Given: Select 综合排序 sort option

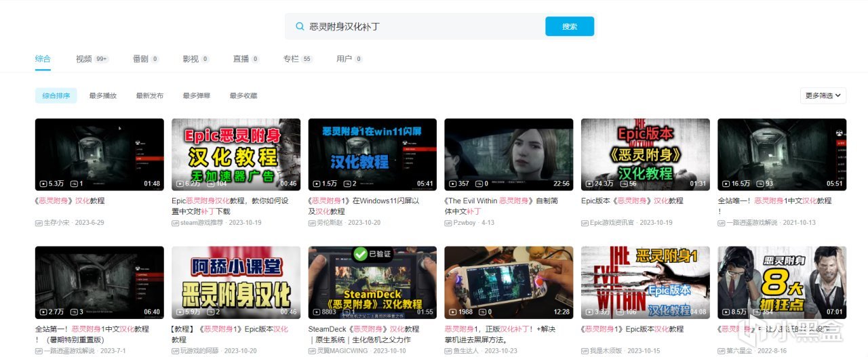Looking at the screenshot, I should tap(56, 96).
